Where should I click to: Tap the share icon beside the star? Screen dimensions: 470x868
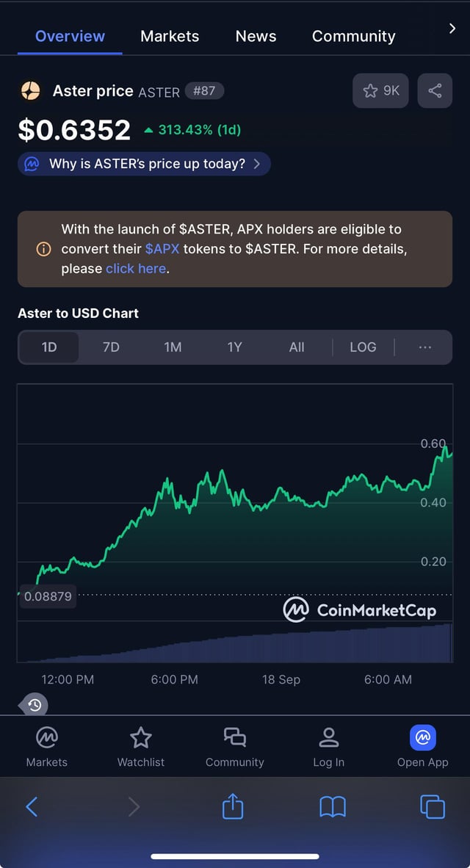click(x=435, y=90)
